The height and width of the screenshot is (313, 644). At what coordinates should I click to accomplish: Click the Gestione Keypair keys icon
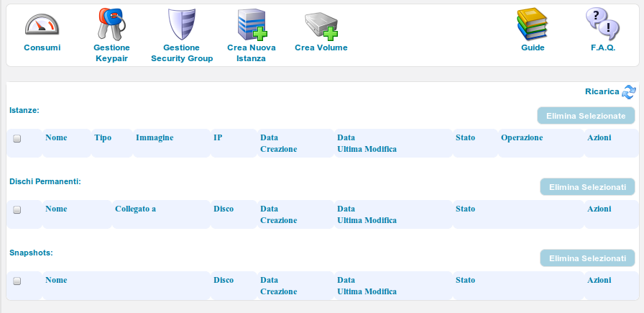111,24
